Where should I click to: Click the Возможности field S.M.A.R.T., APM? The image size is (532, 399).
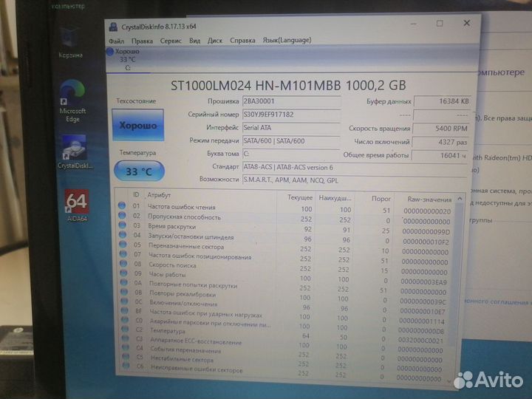click(355, 180)
